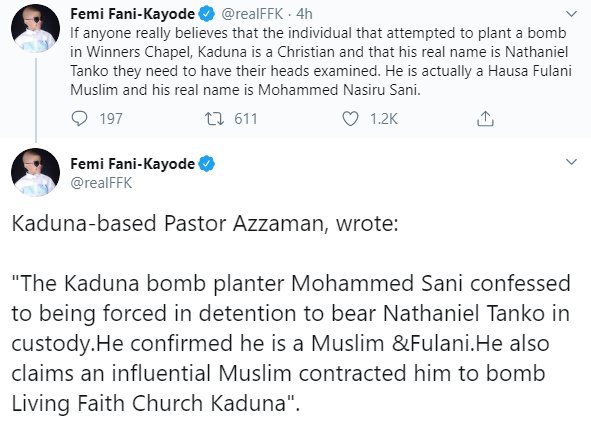View the 197 replies count
This screenshot has height=425, width=591.
pos(111,119)
